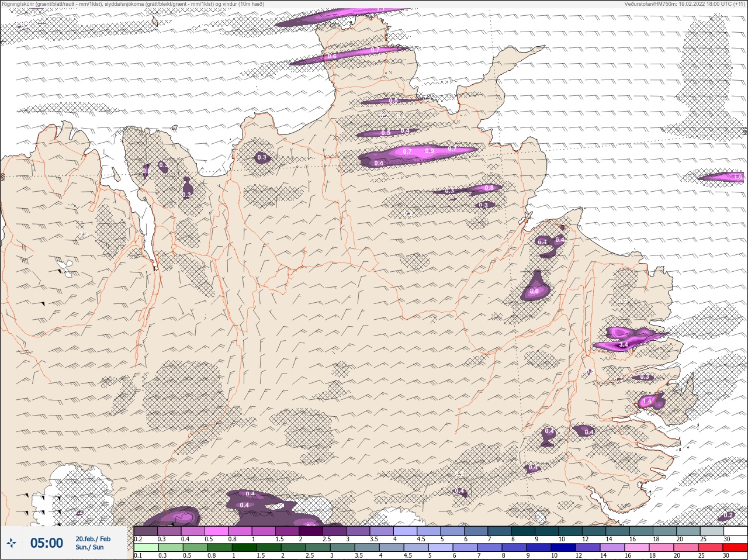Click the 4.5 label on the upper legend
Viewport: 748px width, 560px height.
pyautogui.click(x=421, y=539)
